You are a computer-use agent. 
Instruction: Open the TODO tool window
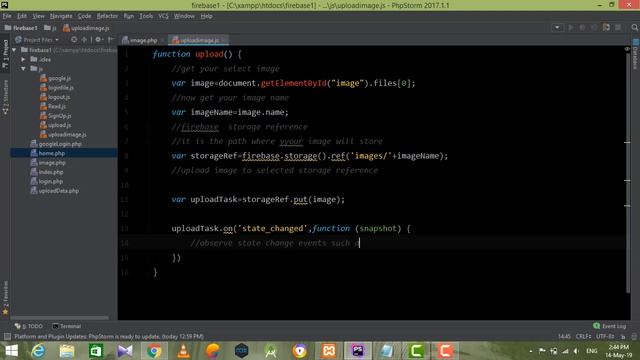[29, 326]
